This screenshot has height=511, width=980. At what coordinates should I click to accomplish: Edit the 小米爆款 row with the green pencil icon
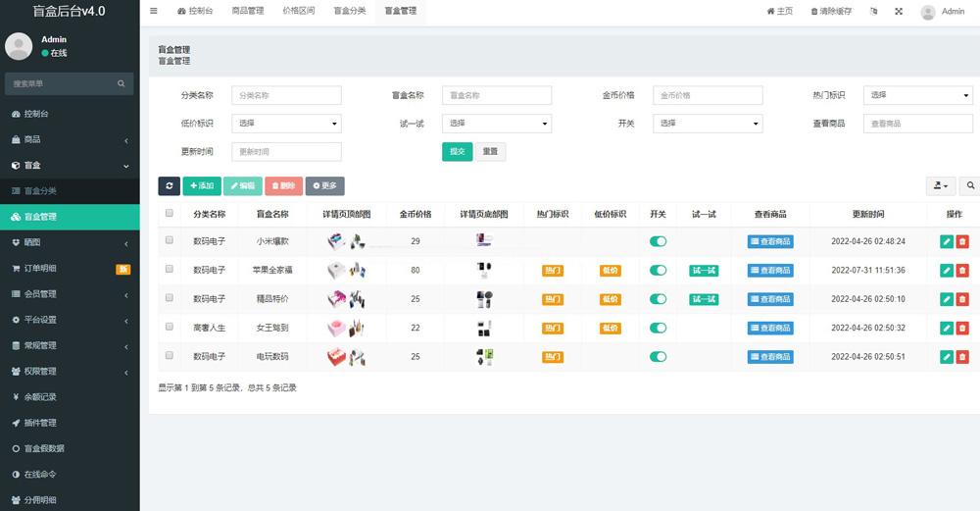(x=947, y=241)
